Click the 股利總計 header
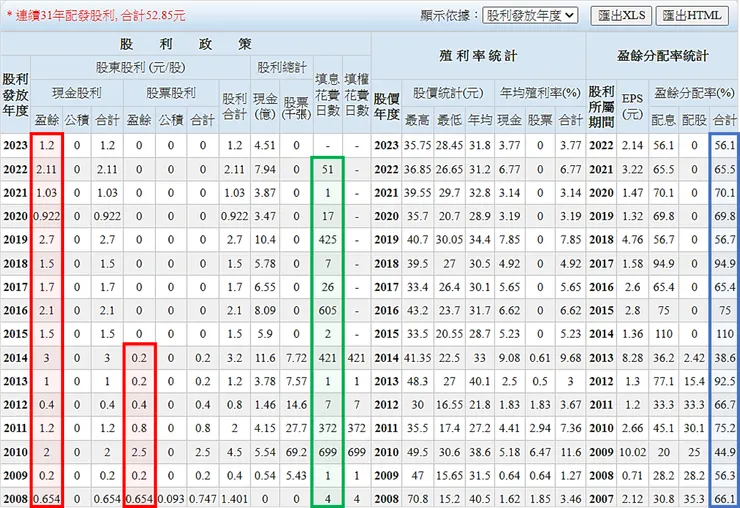This screenshot has width=740, height=508. click(x=282, y=68)
